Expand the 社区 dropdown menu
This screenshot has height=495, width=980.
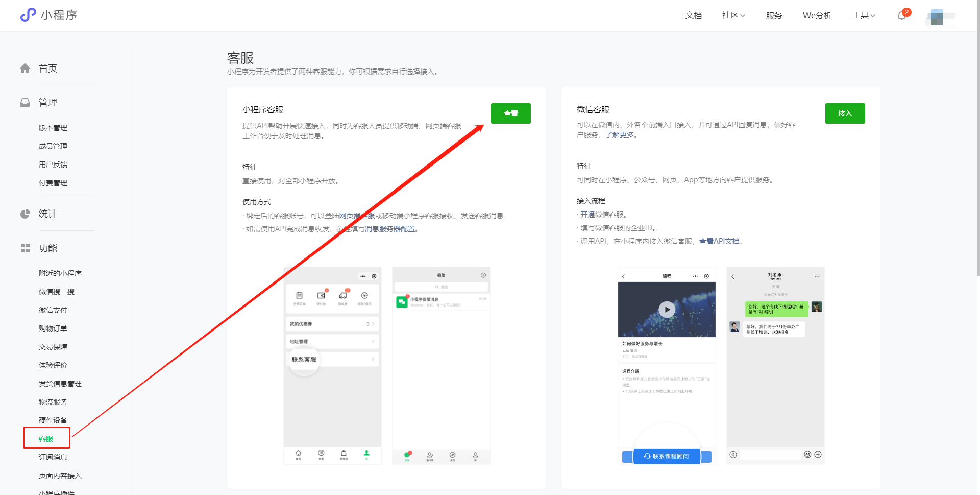(733, 15)
